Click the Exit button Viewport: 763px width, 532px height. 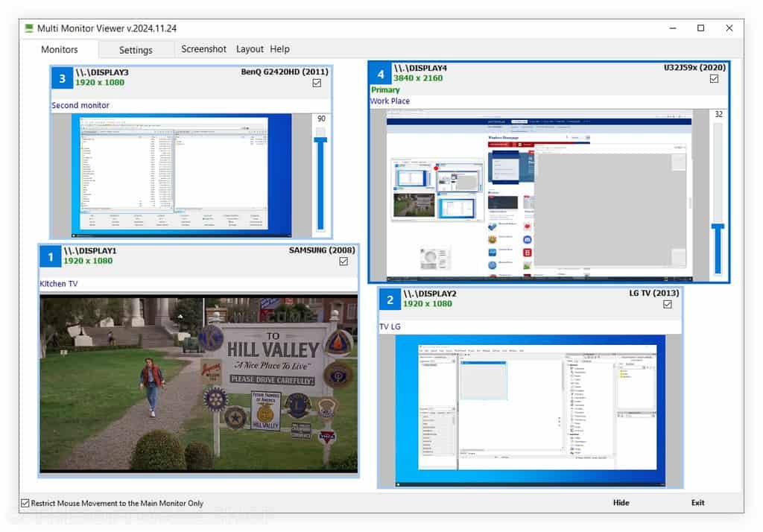(697, 502)
